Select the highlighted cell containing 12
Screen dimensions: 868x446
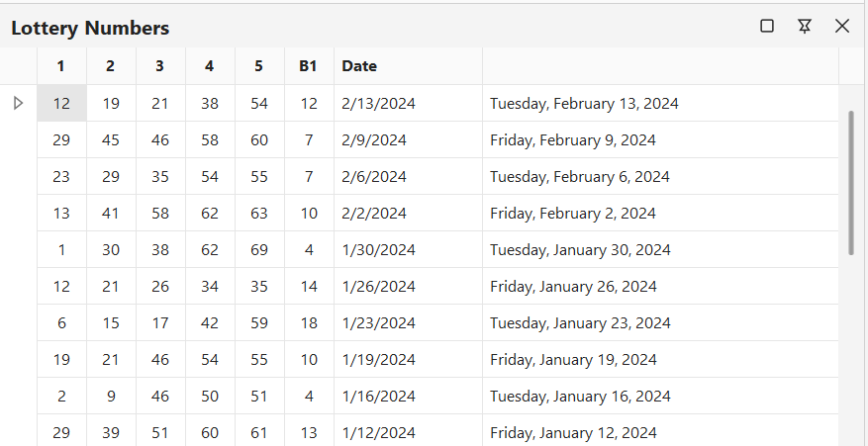(61, 103)
